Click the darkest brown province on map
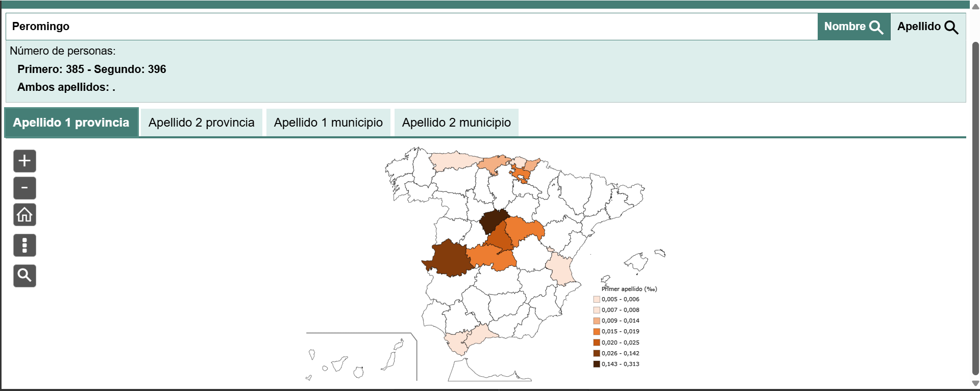 pyautogui.click(x=492, y=222)
